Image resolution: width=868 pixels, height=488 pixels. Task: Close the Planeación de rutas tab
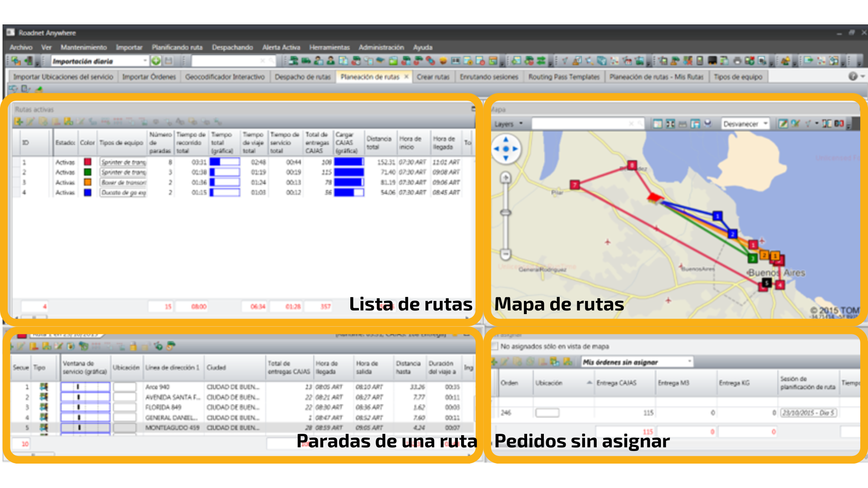coord(406,77)
